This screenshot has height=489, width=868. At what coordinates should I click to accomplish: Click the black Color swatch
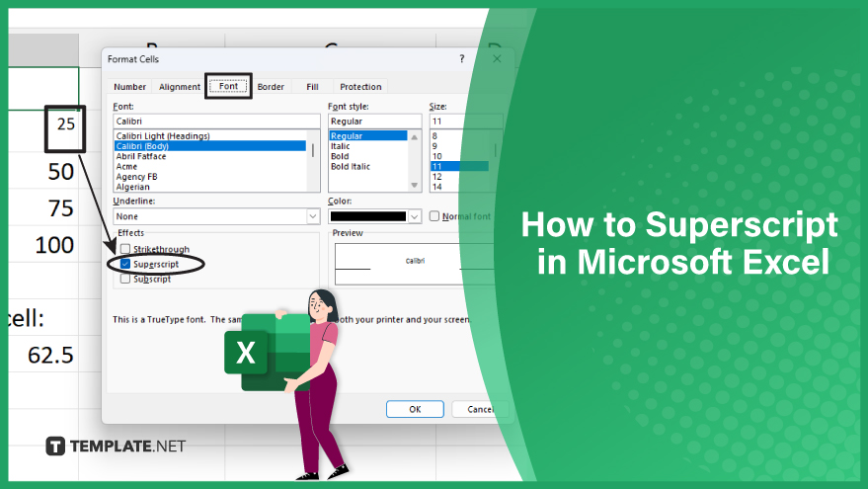368,216
